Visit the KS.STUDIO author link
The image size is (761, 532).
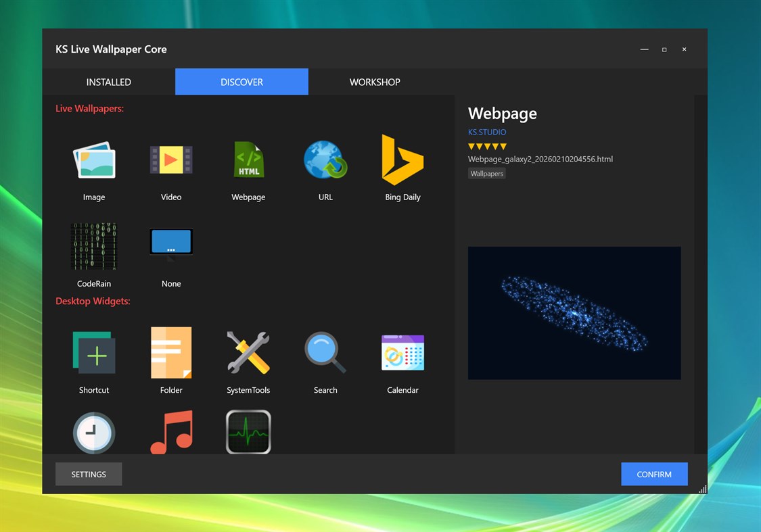(487, 132)
